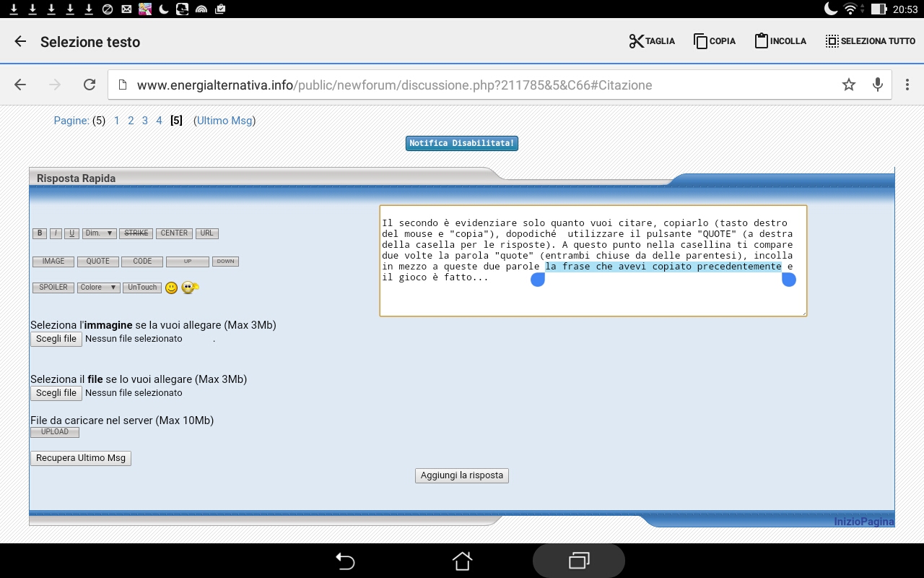This screenshot has height=578, width=924.
Task: Open the Pagine link
Action: point(71,121)
